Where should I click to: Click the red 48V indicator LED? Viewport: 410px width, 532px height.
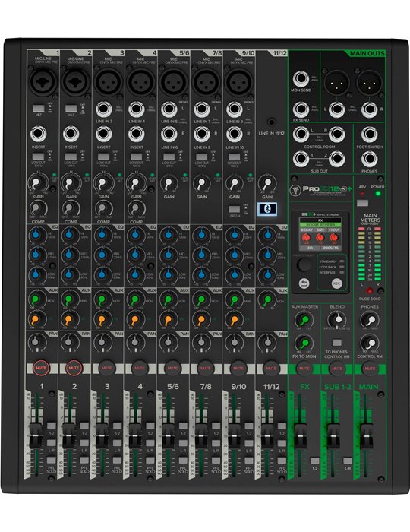pos(362,193)
